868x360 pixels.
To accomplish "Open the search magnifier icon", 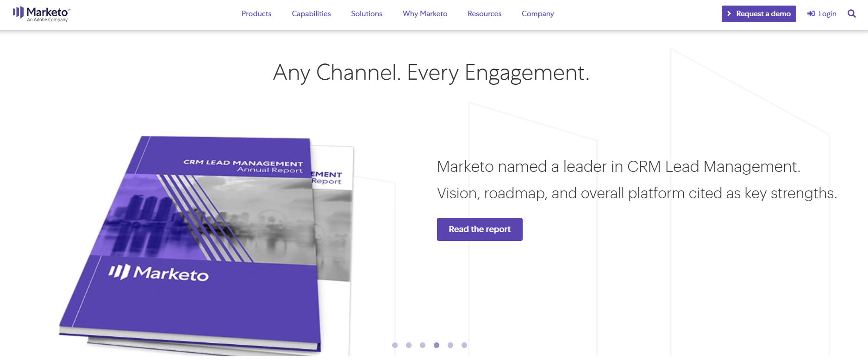I will [x=851, y=13].
